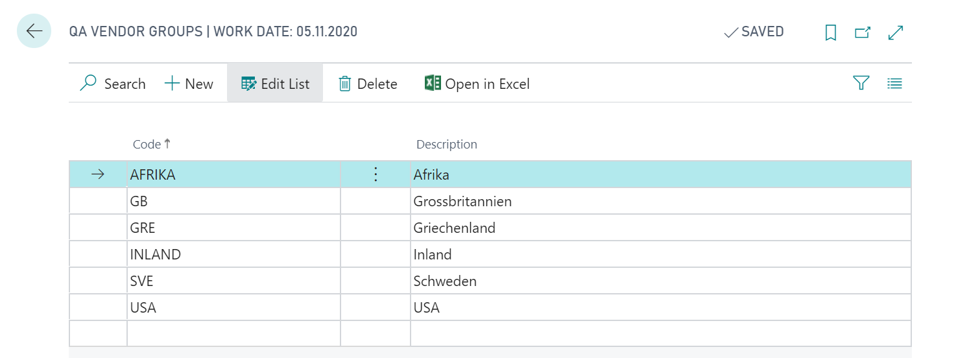The height and width of the screenshot is (358, 980).
Task: Open the list in Excel
Action: 477,84
